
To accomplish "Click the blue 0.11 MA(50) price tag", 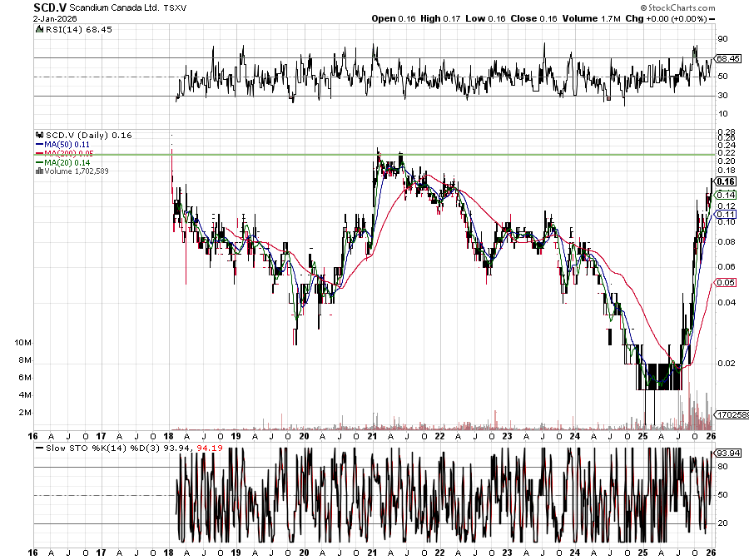I will [726, 215].
